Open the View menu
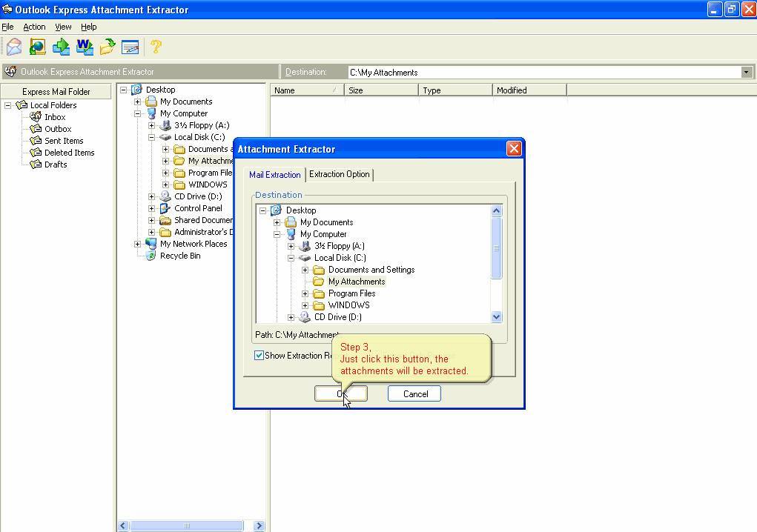Image resolution: width=757 pixels, height=532 pixels. [x=63, y=27]
